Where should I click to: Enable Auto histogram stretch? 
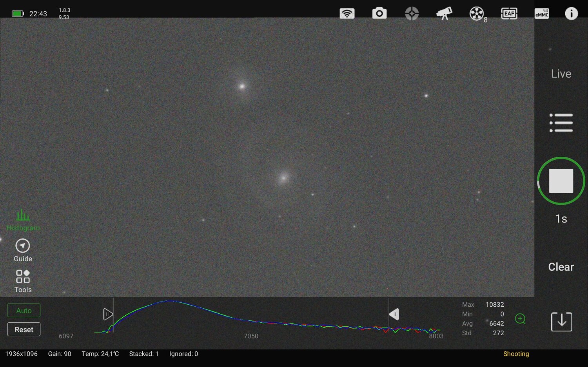[24, 310]
